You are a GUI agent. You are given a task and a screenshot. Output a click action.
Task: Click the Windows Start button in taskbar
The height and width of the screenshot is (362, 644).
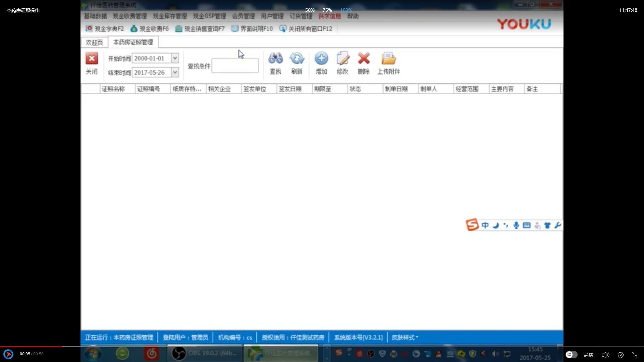[93, 354]
